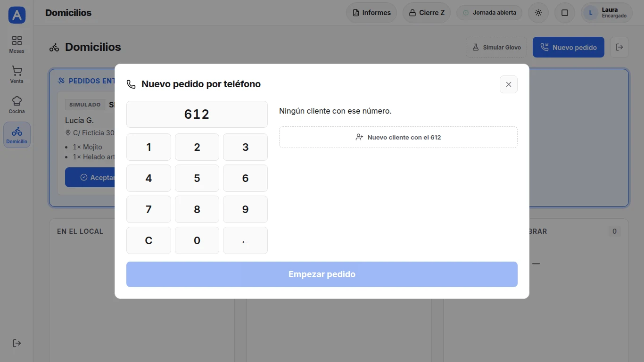The width and height of the screenshot is (644, 362).
Task: Close the Nuevo pedido por teléfono dialog
Action: tap(509, 84)
